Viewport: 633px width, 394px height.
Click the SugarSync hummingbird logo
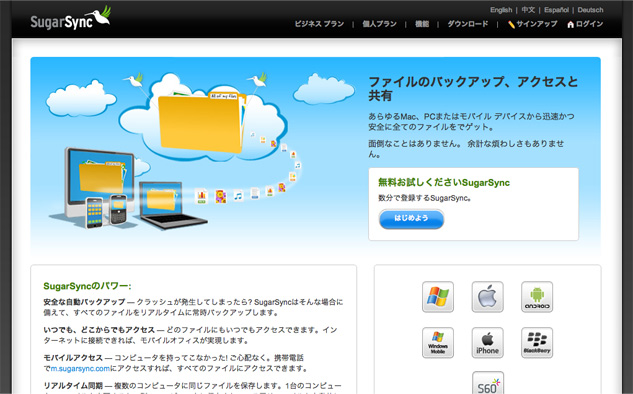71,18
